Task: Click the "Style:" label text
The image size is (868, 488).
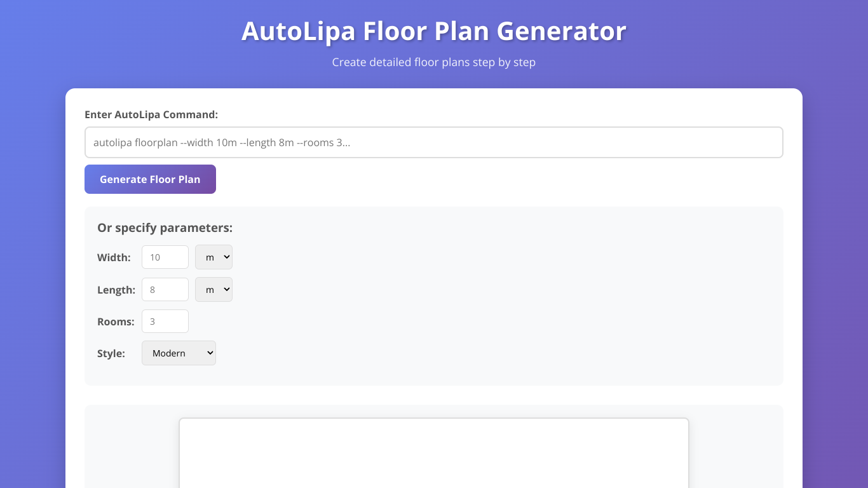Action: click(x=111, y=354)
